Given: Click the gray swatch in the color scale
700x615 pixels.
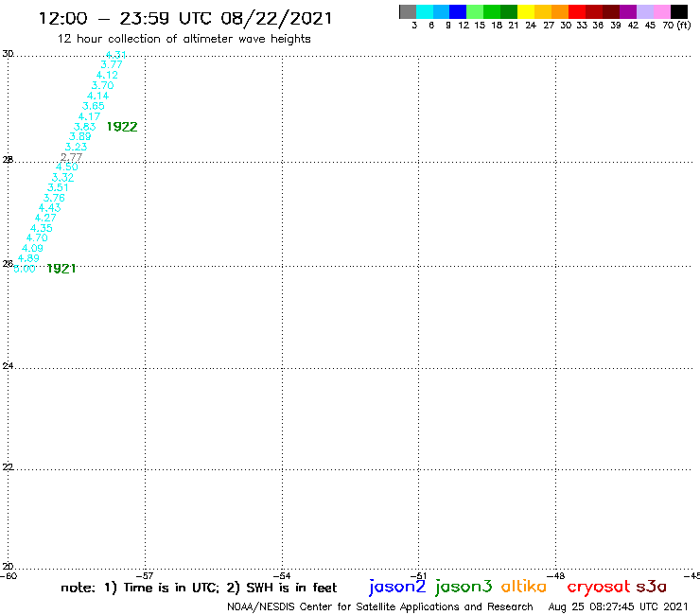Looking at the screenshot, I should (408, 12).
